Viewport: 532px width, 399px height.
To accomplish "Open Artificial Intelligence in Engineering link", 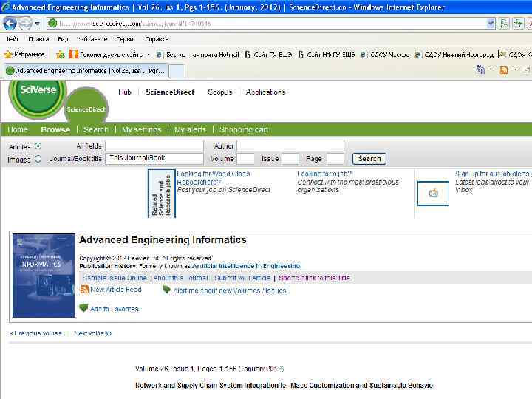I will point(246,266).
